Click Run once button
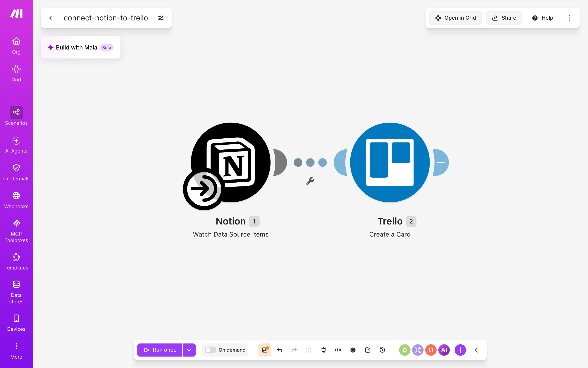The height and width of the screenshot is (368, 588). [x=160, y=350]
